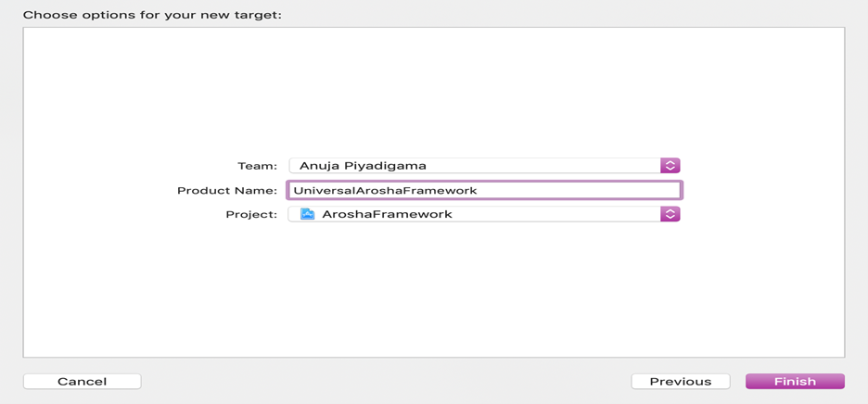Click the "Product Name:" label
Image resolution: width=868 pixels, height=404 pixels.
pos(227,190)
